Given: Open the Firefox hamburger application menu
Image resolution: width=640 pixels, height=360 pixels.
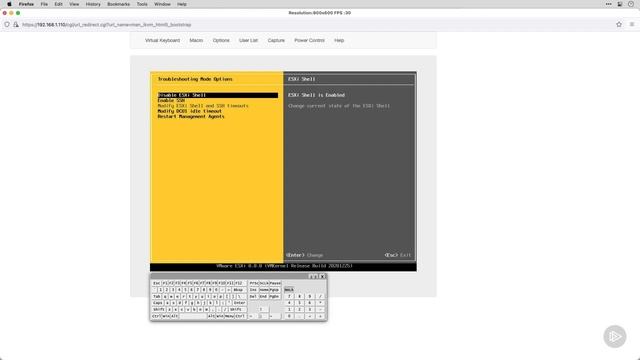Looking at the screenshot, I should click(632, 24).
